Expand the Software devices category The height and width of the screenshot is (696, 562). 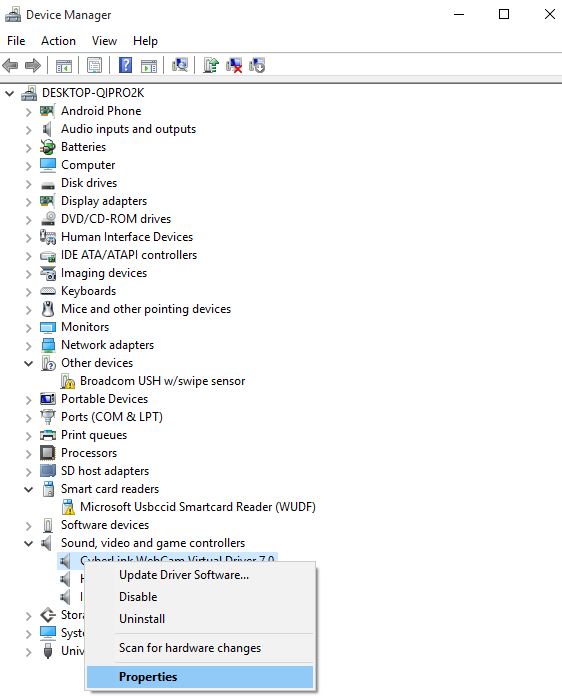point(28,526)
